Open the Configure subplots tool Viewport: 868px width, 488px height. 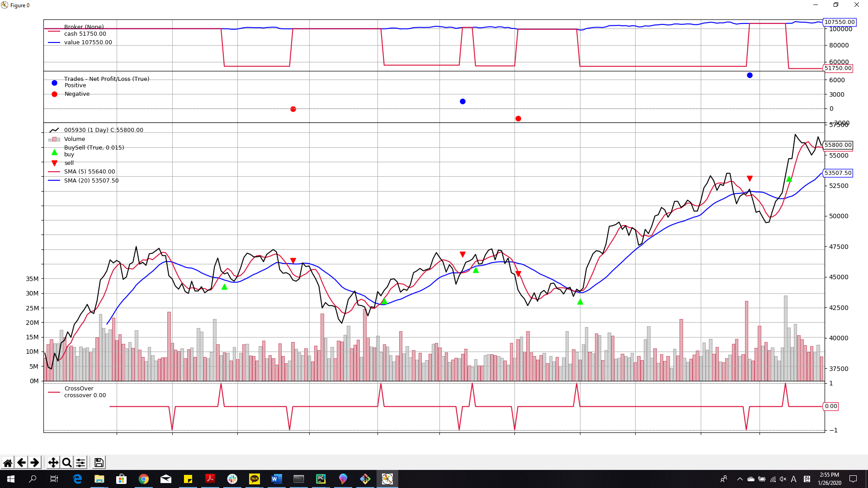[80, 462]
